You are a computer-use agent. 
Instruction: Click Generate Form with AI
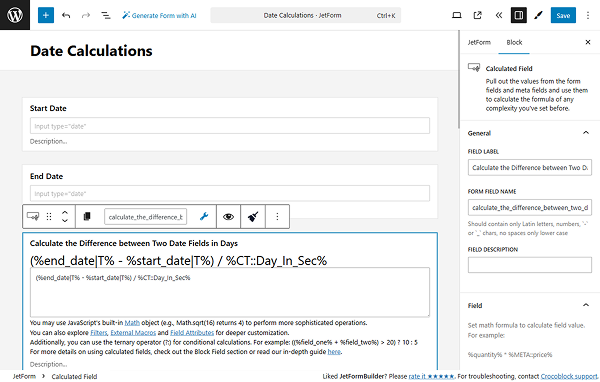pos(159,15)
